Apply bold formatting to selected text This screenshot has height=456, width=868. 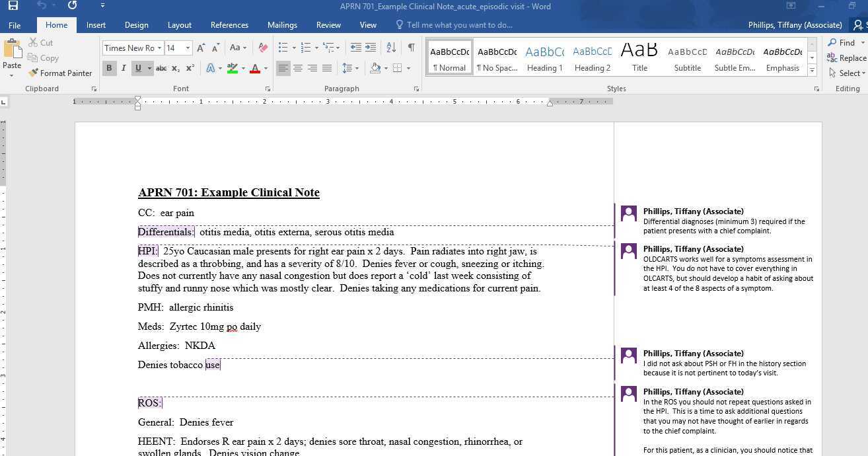pyautogui.click(x=109, y=67)
